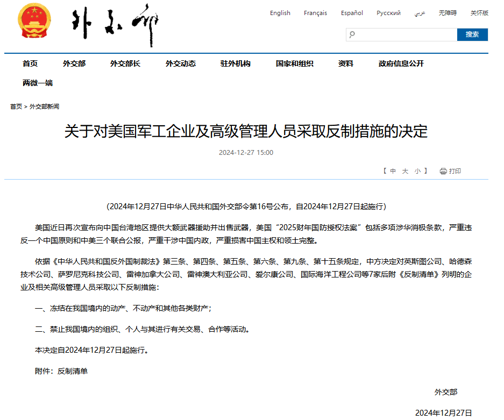This screenshot has width=504, height=420.
Task: Switch site language to Русский
Action: tap(388, 13)
